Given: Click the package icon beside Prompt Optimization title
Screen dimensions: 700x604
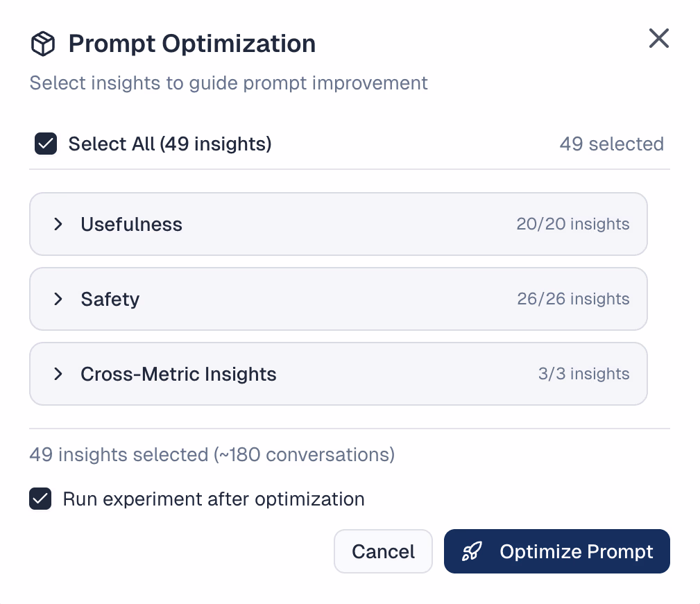Looking at the screenshot, I should click(x=42, y=43).
